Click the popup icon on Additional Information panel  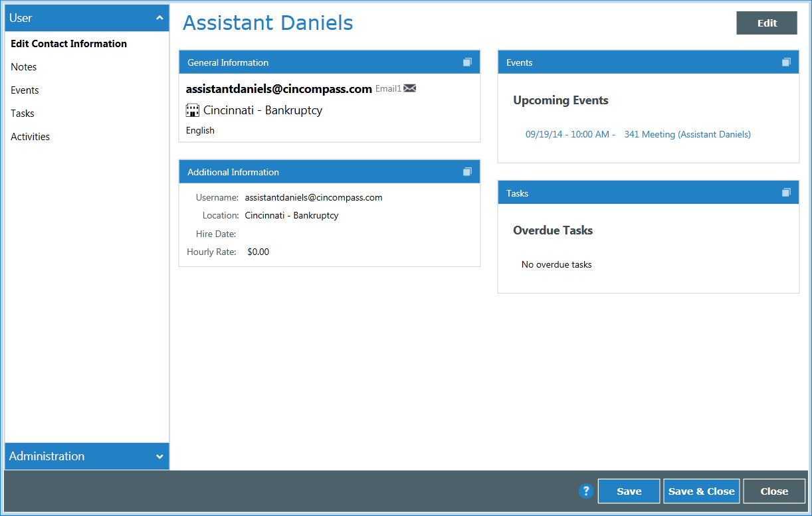468,171
